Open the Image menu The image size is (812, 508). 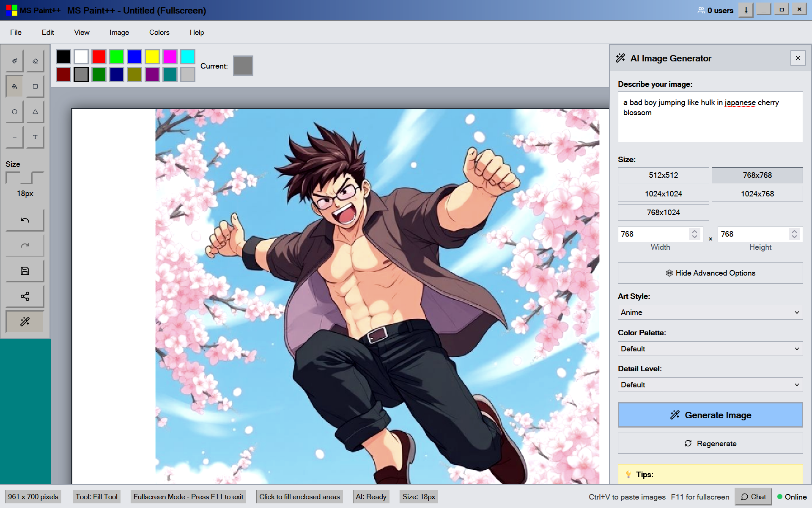coord(119,33)
